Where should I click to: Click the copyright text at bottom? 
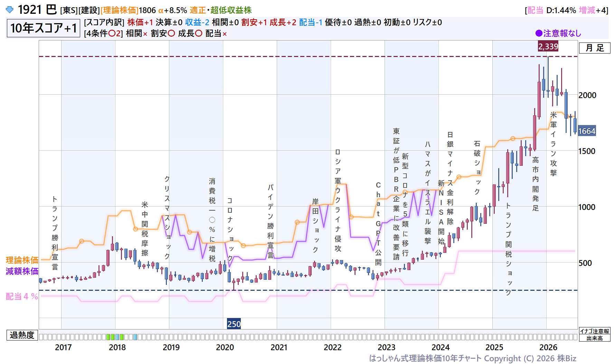473,358
